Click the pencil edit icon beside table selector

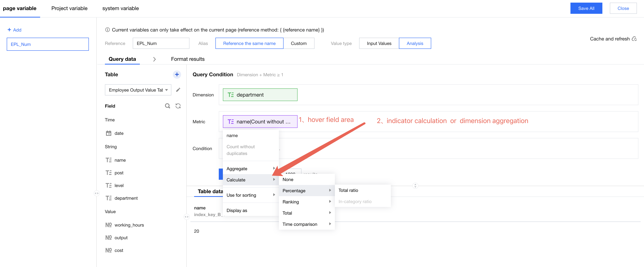[178, 90]
